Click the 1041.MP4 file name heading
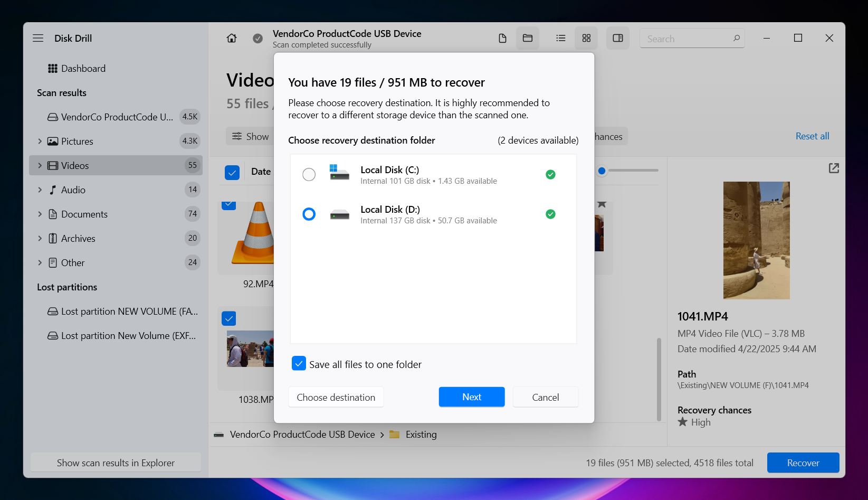The height and width of the screenshot is (500, 868). click(702, 316)
